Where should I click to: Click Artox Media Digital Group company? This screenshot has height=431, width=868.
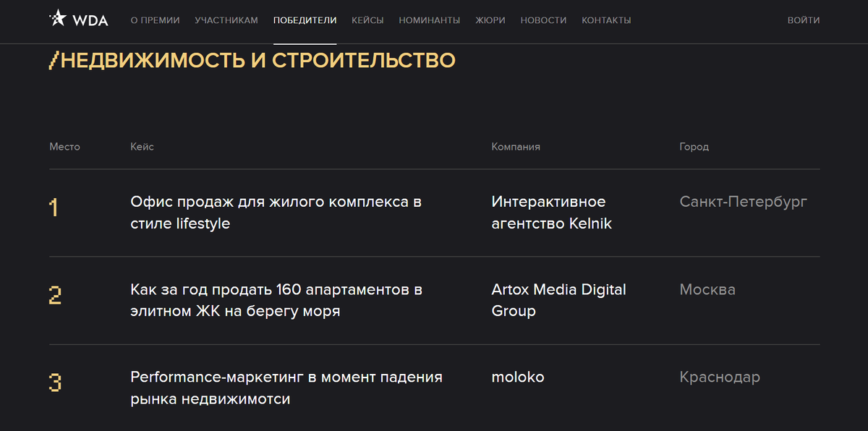click(558, 300)
